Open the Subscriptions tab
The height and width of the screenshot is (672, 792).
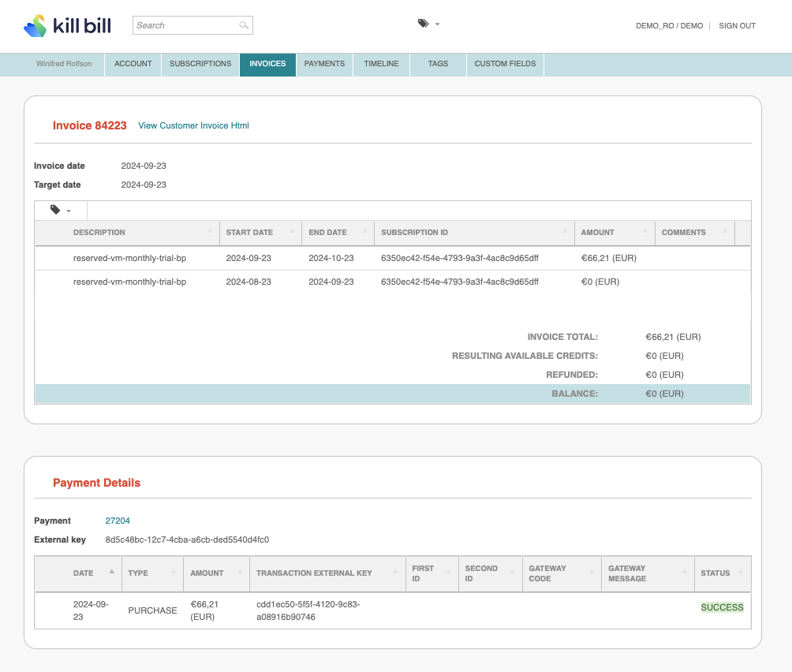point(200,64)
